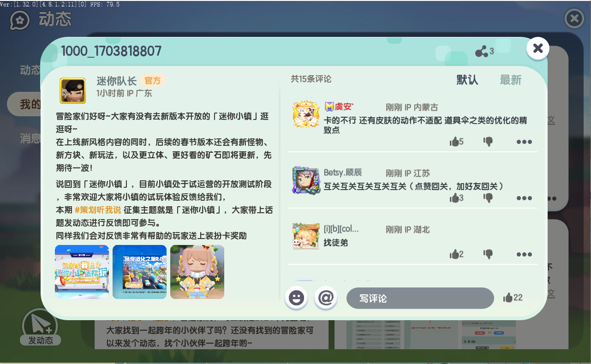
Task: Open the #策划听我说 hashtag link
Action: pos(98,210)
